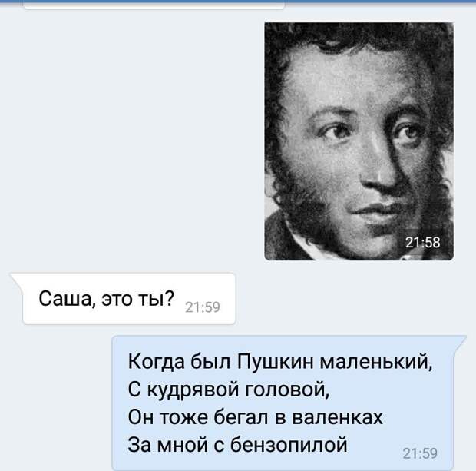
Task: Click the partially visible message bubble at the top
Action: tap(154, 5)
